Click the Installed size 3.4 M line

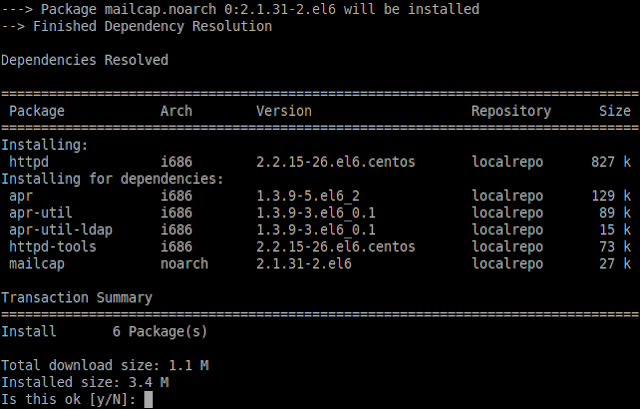[85, 382]
